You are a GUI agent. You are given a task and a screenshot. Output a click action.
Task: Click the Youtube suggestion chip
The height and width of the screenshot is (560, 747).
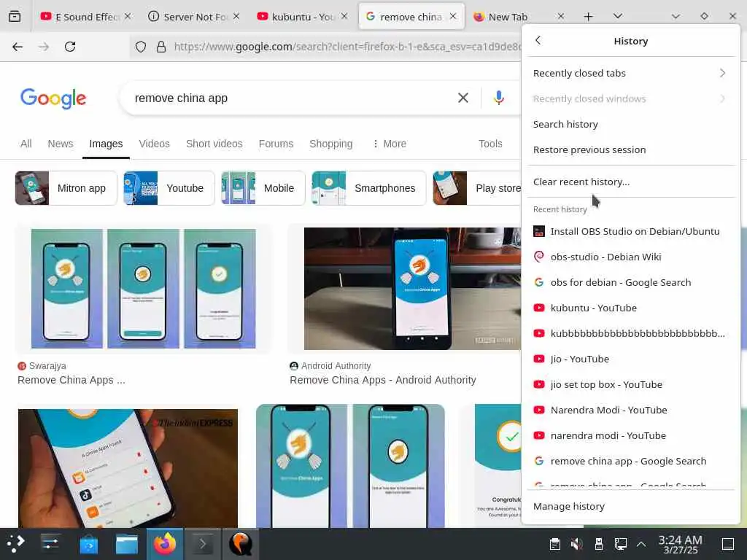pos(169,188)
